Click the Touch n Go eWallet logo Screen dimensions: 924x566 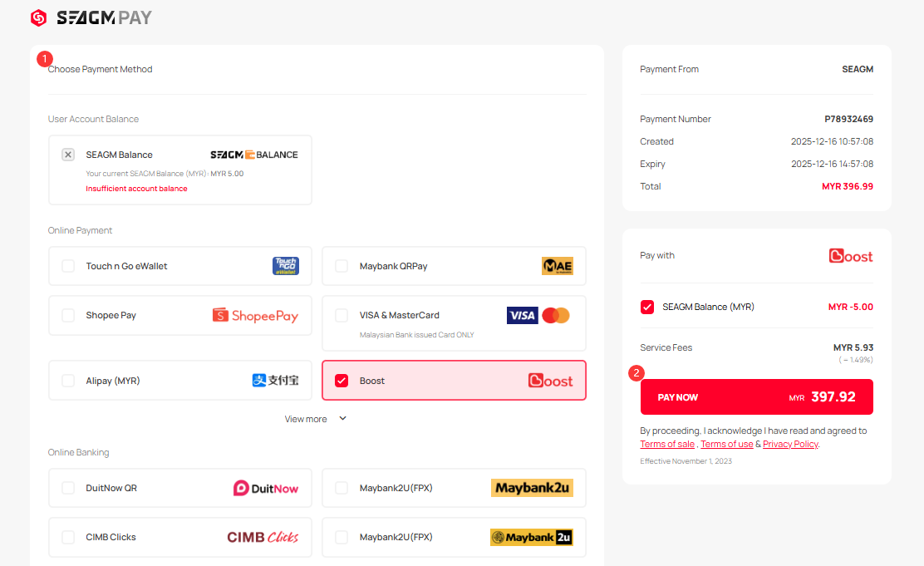pos(285,266)
